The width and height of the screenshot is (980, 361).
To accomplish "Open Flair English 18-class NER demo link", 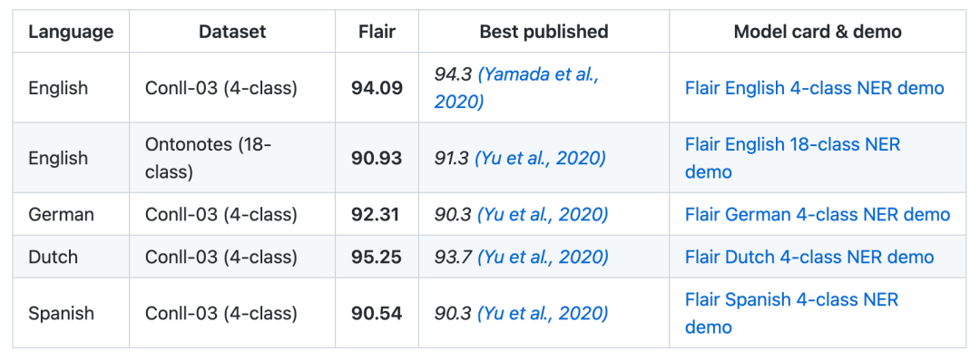I will 792,158.
